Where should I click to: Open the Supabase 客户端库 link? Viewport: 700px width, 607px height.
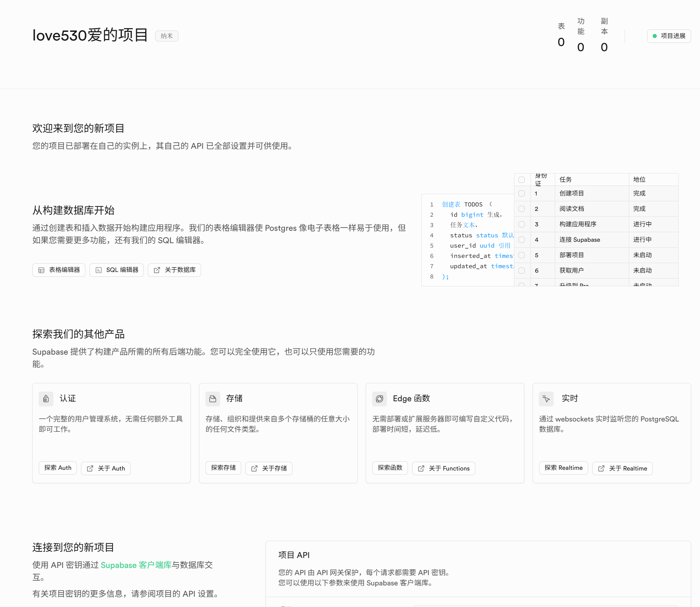pos(136,565)
